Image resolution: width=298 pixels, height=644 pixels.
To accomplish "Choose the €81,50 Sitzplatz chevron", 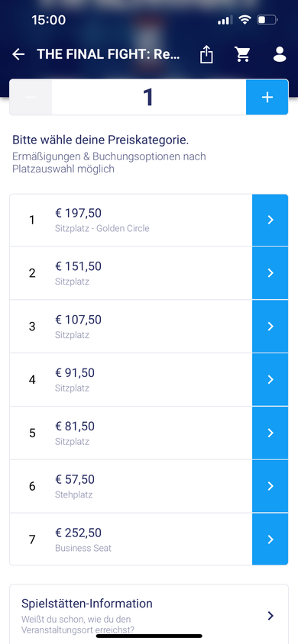I will [270, 433].
